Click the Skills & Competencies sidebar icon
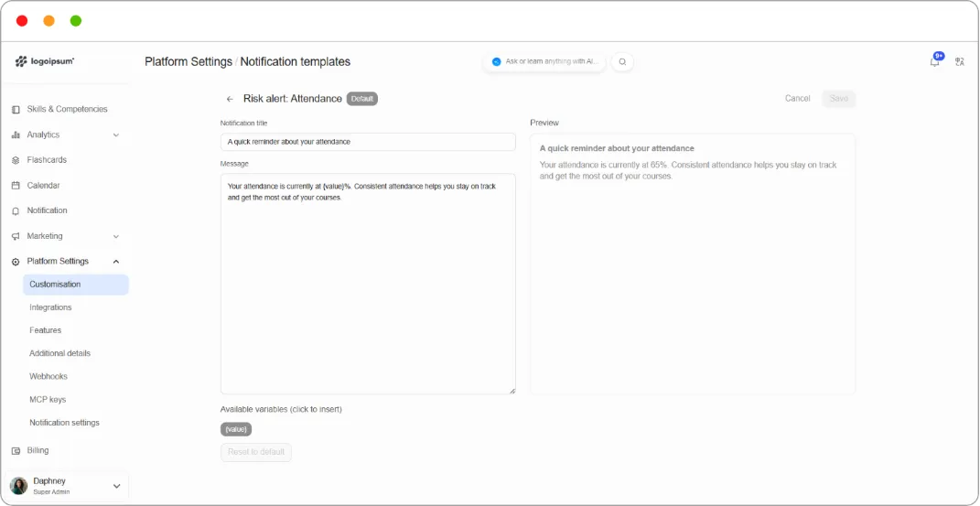 (x=16, y=109)
